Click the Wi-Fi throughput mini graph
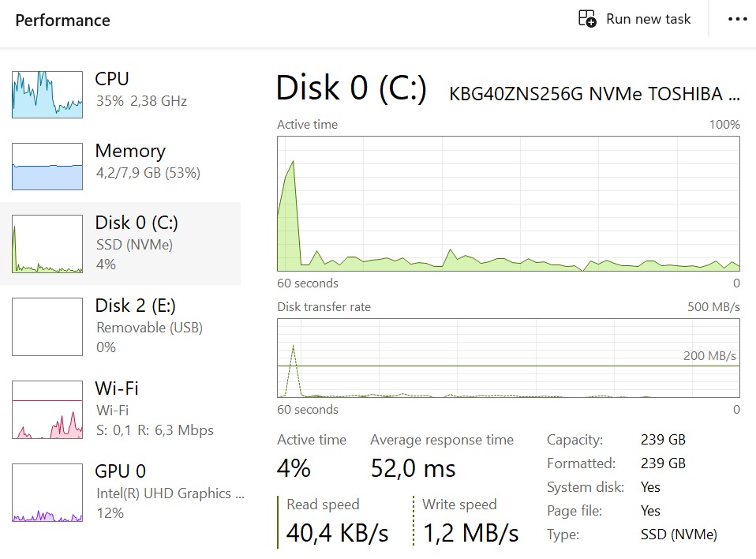The width and height of the screenshot is (756, 559). pyautogui.click(x=47, y=410)
